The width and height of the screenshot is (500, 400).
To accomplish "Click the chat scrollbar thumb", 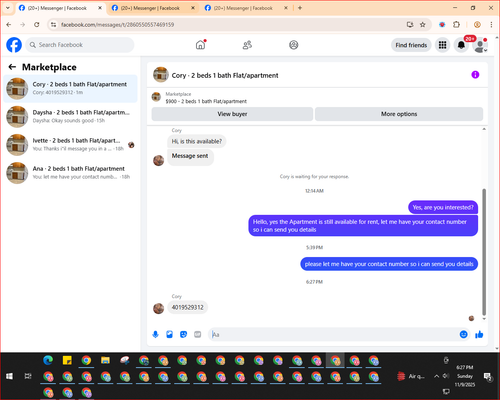I will tap(484, 252).
